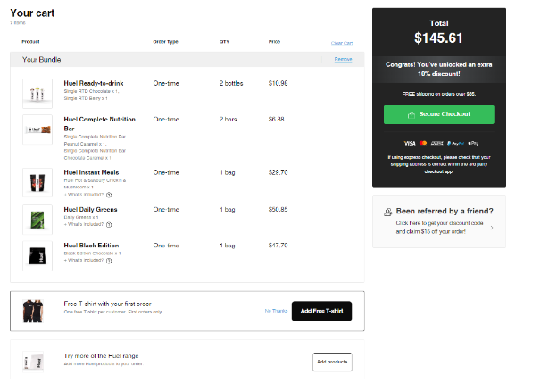Click info icon under Huel Black Edition
Viewport: 557px width, 392px height.
point(109,260)
